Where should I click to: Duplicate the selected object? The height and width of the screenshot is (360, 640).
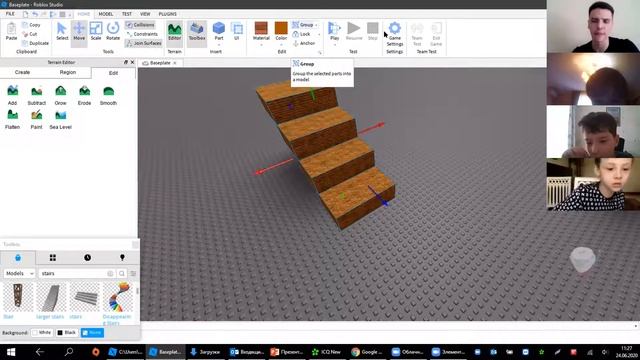pos(36,43)
